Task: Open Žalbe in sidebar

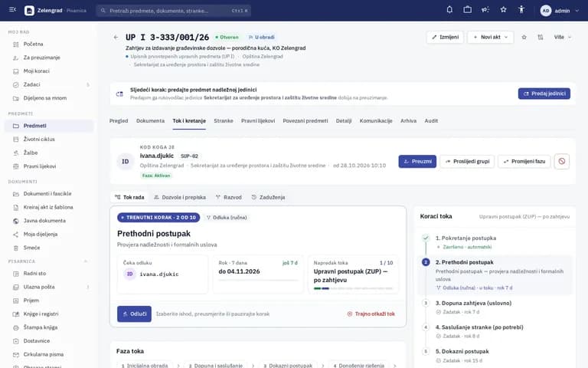Action: pyautogui.click(x=49, y=153)
